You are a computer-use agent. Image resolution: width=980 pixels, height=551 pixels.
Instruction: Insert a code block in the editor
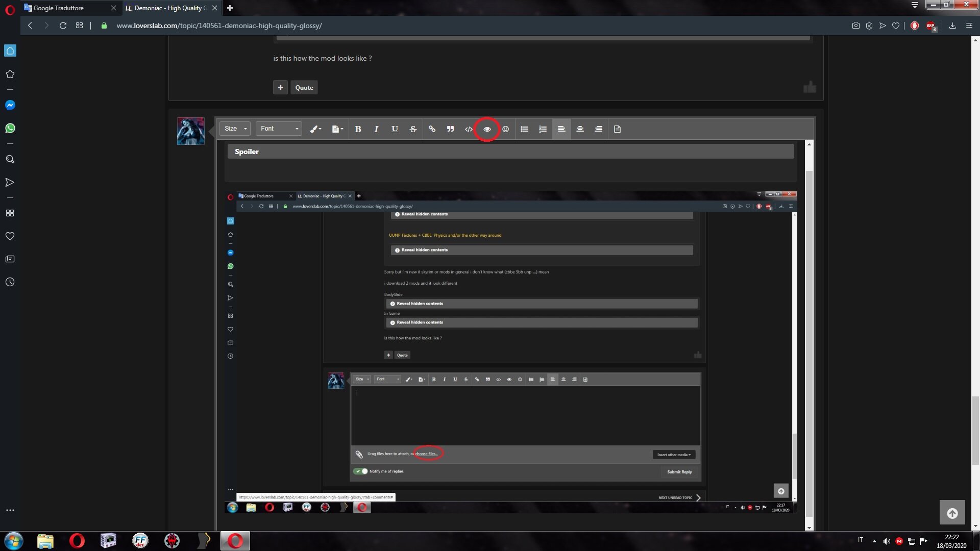coord(469,129)
